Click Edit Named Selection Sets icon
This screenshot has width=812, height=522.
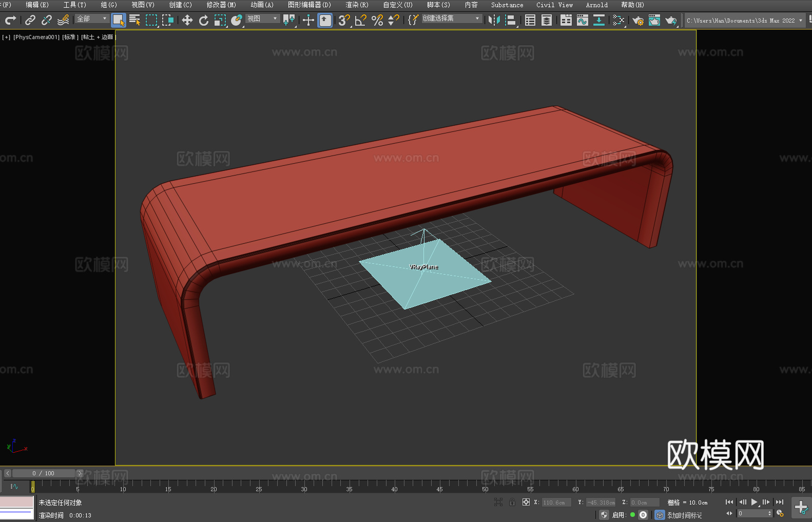coord(413,20)
